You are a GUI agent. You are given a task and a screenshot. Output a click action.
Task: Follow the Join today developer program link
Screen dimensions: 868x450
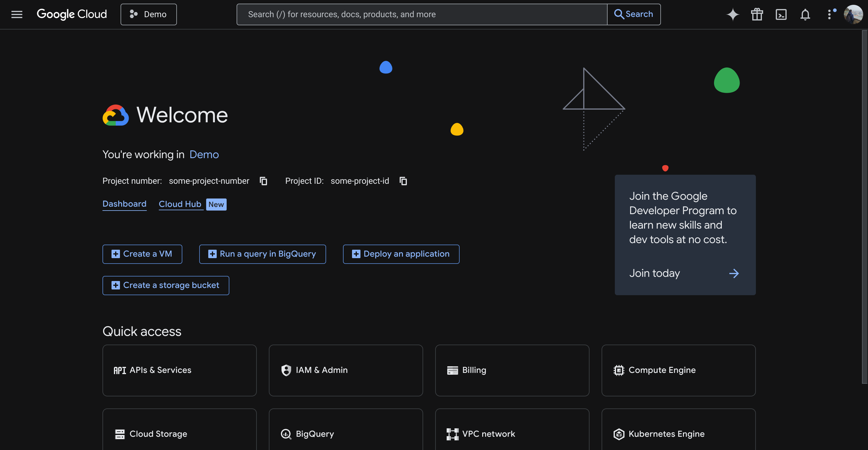tap(654, 273)
